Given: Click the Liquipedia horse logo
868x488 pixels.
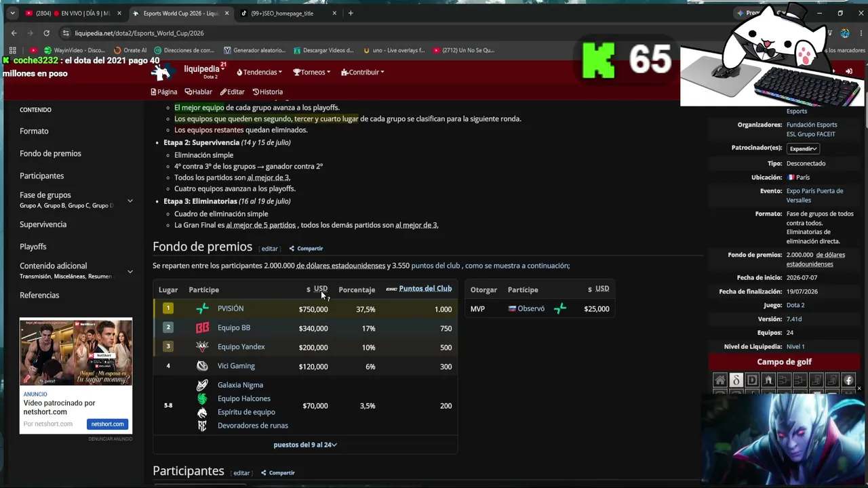Looking at the screenshot, I should tap(162, 71).
